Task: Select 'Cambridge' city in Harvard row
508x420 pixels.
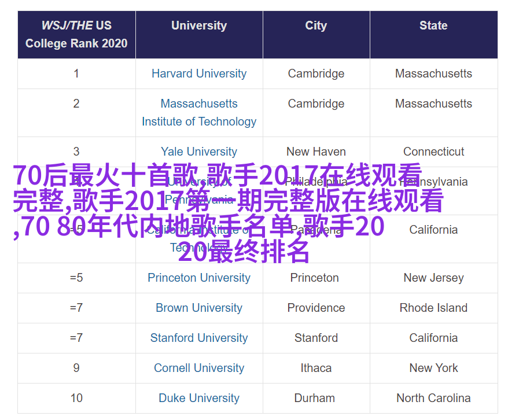Action: 316,73
